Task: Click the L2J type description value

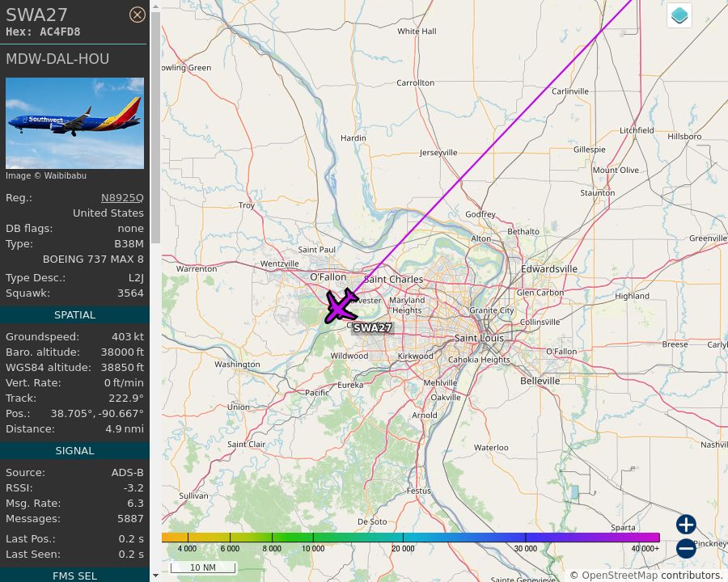Action: click(136, 278)
